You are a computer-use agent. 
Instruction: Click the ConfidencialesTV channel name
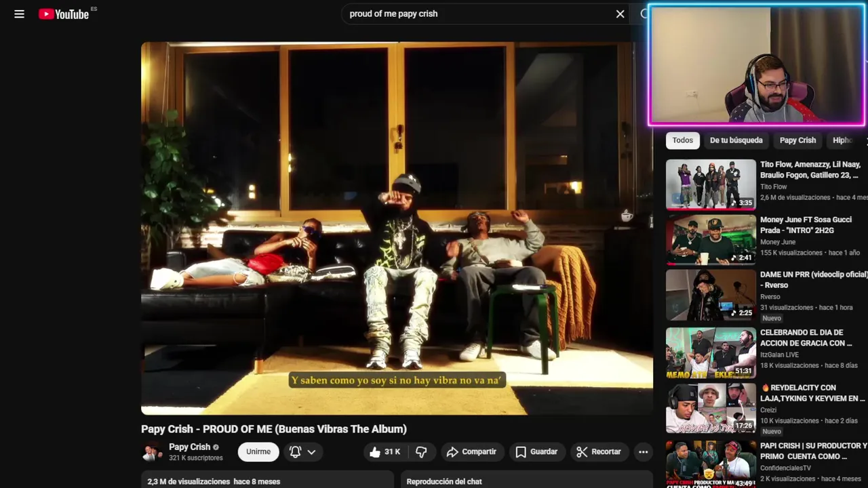(785, 468)
